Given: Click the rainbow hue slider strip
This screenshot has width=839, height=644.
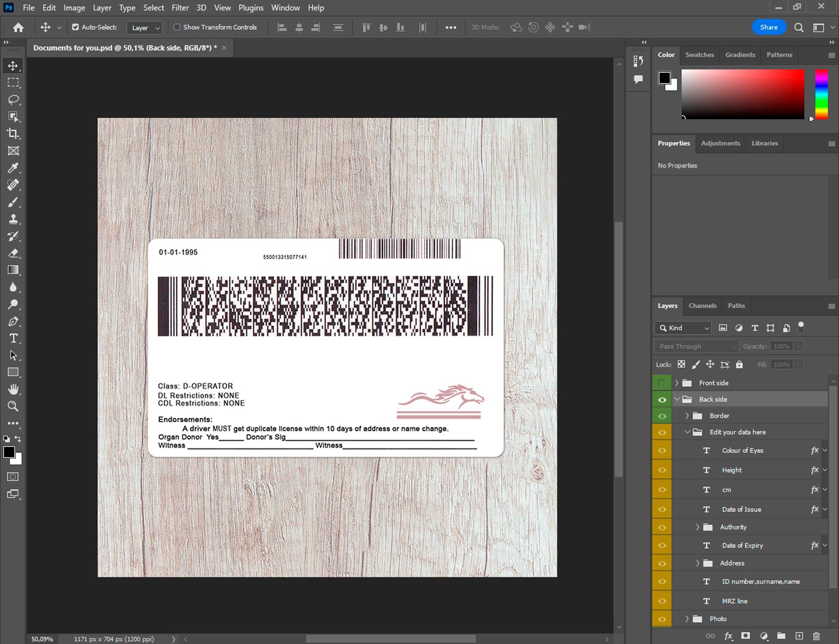Looking at the screenshot, I should pos(821,94).
